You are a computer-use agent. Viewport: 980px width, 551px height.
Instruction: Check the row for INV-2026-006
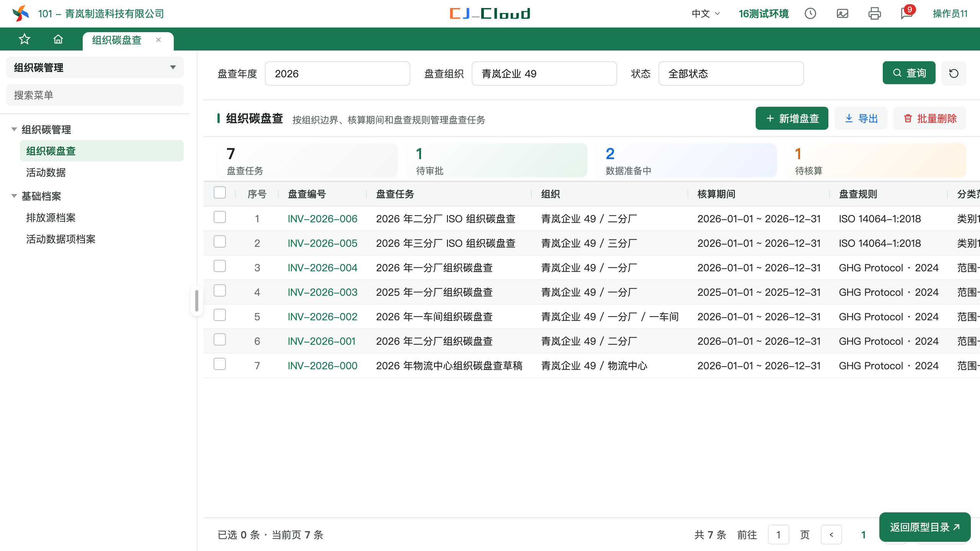[220, 217]
